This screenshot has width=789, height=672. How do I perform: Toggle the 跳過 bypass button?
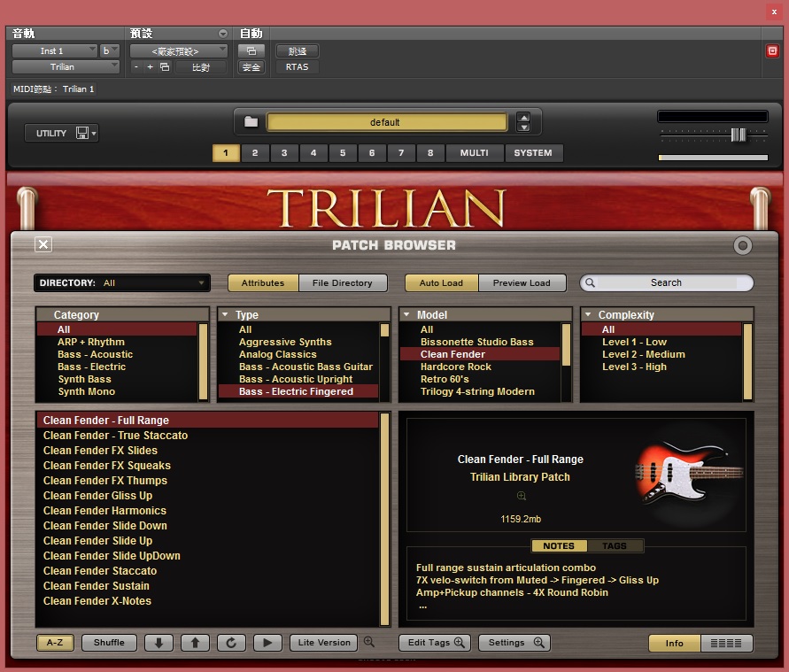point(298,50)
